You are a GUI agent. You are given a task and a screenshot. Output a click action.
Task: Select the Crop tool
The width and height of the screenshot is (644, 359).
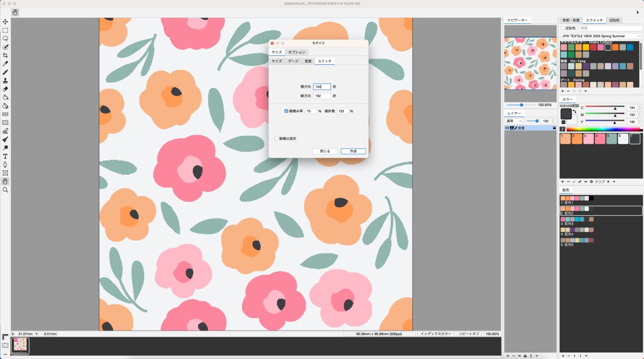tap(5, 55)
